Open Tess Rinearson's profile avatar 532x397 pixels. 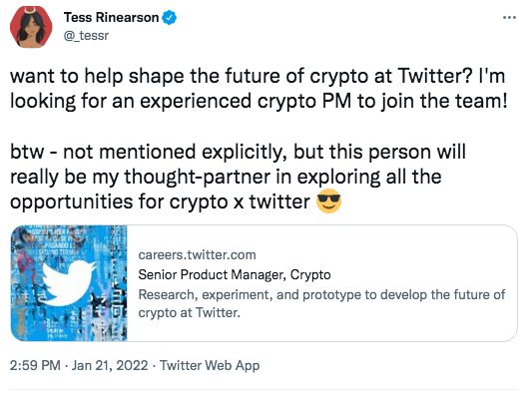point(31,27)
